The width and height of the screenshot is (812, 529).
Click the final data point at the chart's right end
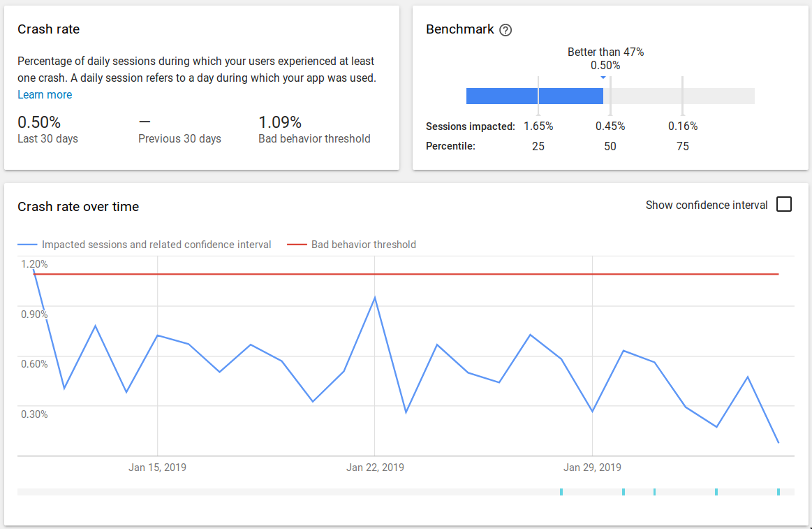coord(778,442)
